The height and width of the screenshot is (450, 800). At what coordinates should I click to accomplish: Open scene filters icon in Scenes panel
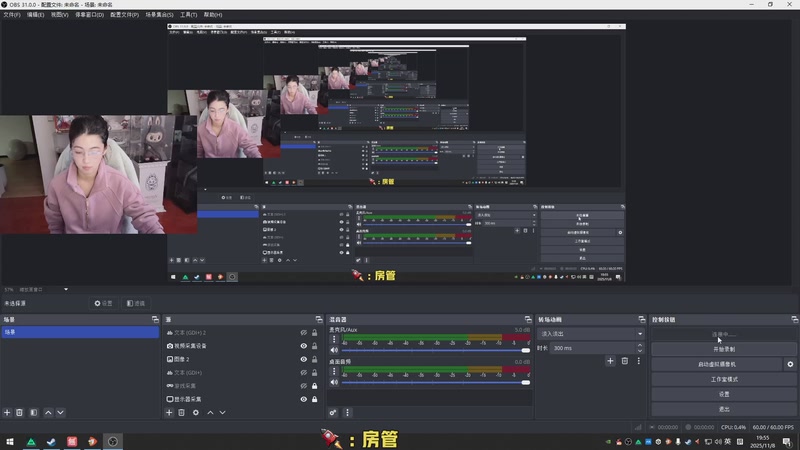(x=34, y=412)
